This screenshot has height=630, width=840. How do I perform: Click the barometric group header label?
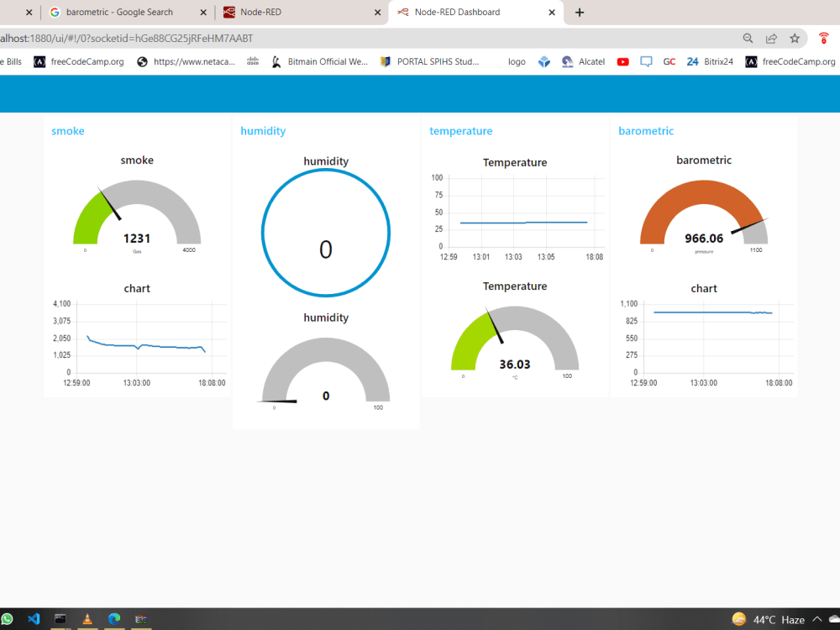pyautogui.click(x=645, y=131)
